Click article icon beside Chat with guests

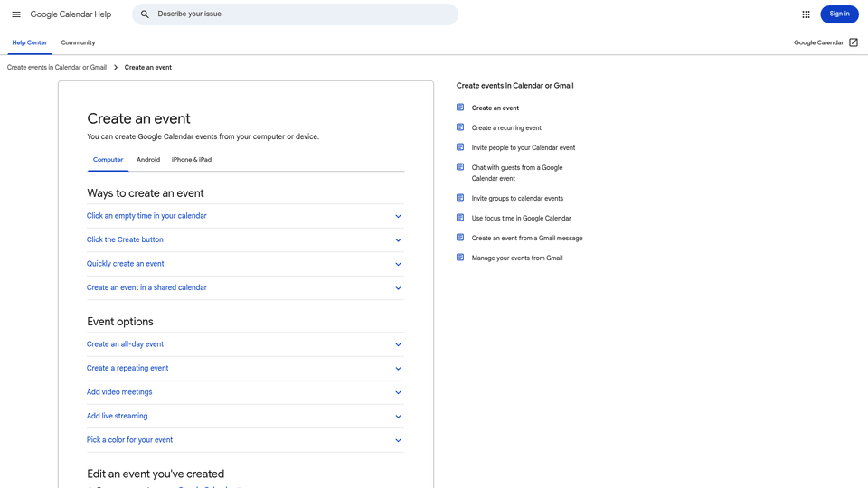point(460,167)
